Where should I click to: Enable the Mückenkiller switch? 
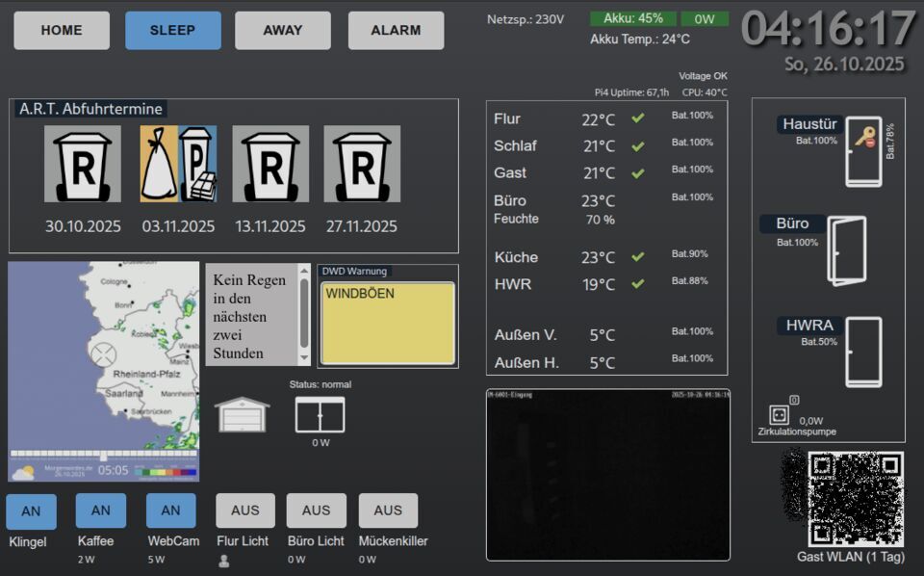click(x=388, y=511)
